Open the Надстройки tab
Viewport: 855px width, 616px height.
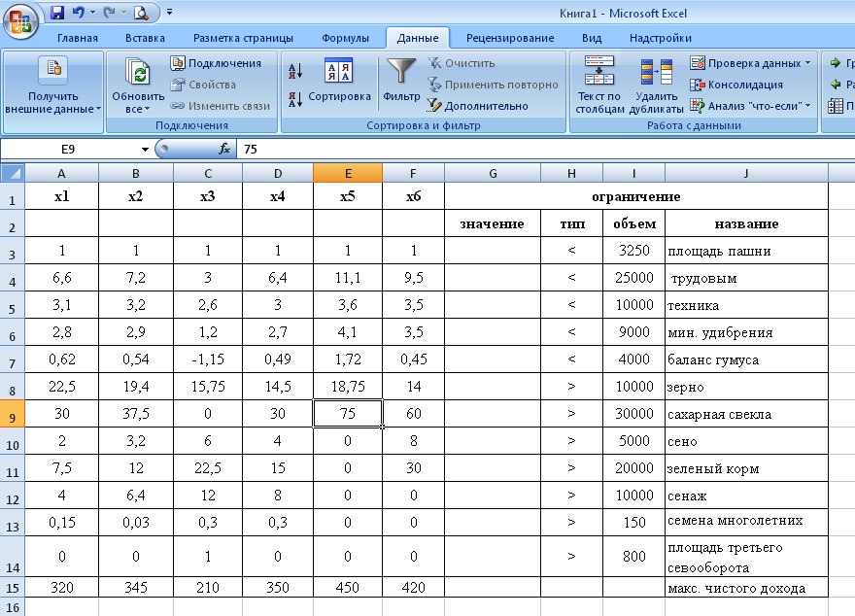click(x=661, y=38)
